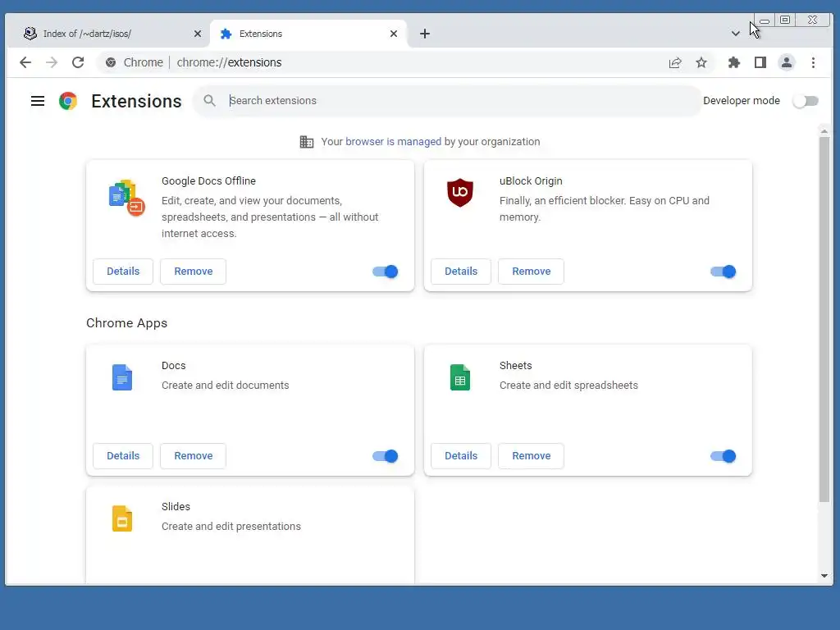Screen dimensions: 840x630
Task: Open the Extensions main menu hamburger icon
Action: (38, 101)
